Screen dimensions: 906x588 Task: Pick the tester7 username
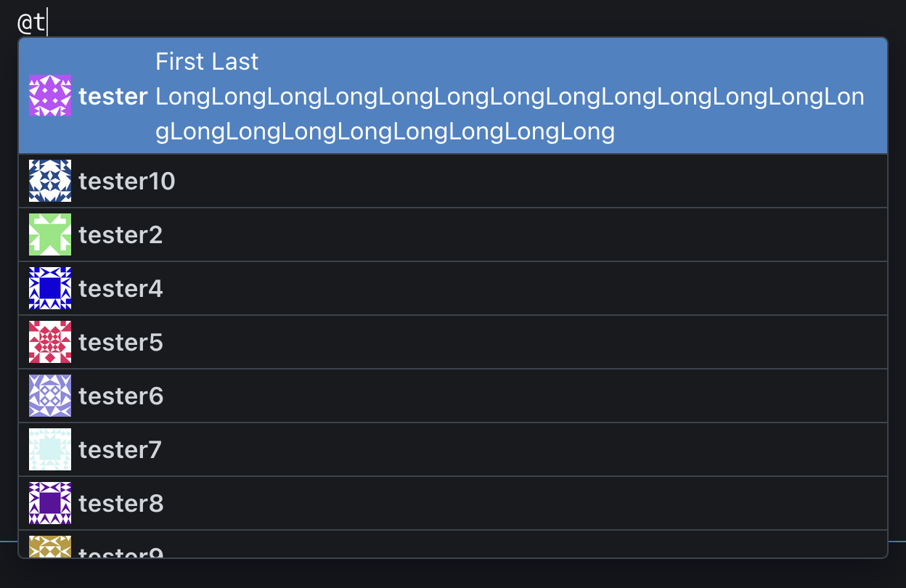(121, 450)
